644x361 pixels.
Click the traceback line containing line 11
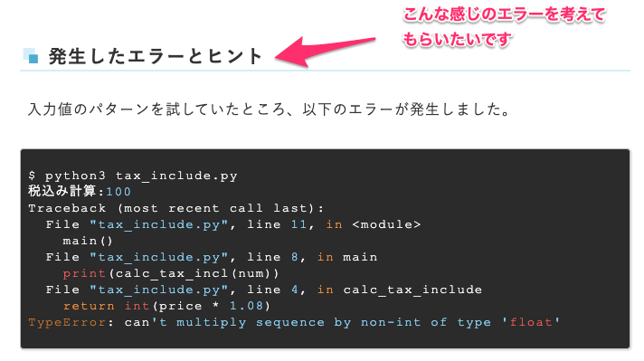[233, 224]
